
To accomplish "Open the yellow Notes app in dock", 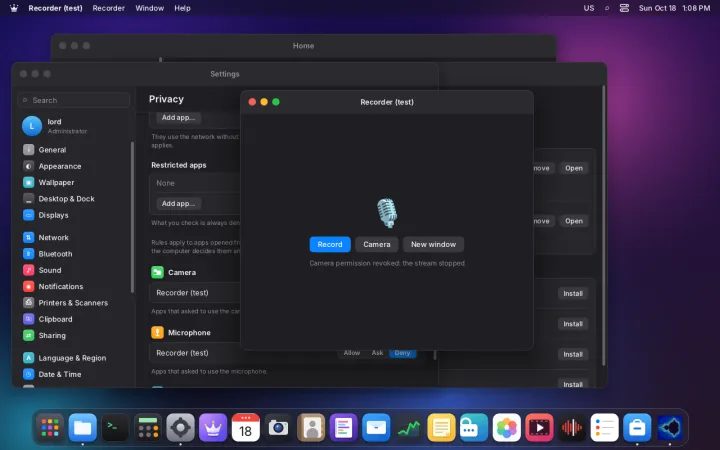I will [441, 428].
